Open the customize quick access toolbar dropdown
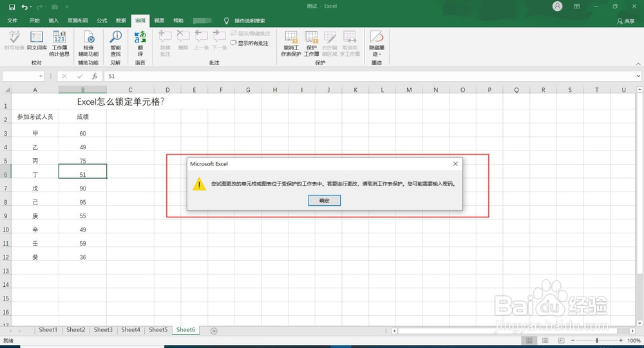The height and width of the screenshot is (348, 644). (x=67, y=7)
